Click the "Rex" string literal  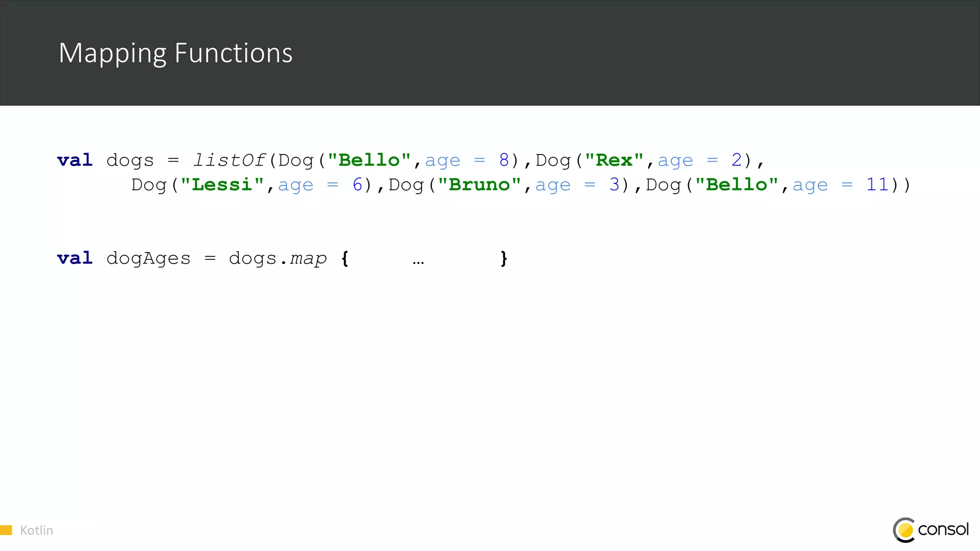(614, 160)
